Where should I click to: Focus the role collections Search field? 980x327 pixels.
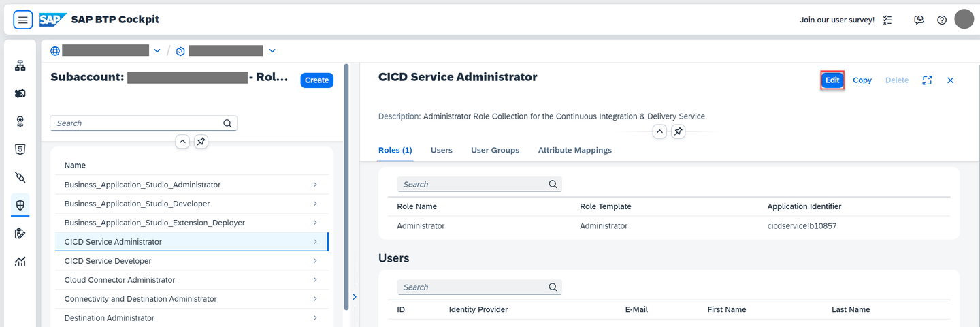[x=144, y=123]
